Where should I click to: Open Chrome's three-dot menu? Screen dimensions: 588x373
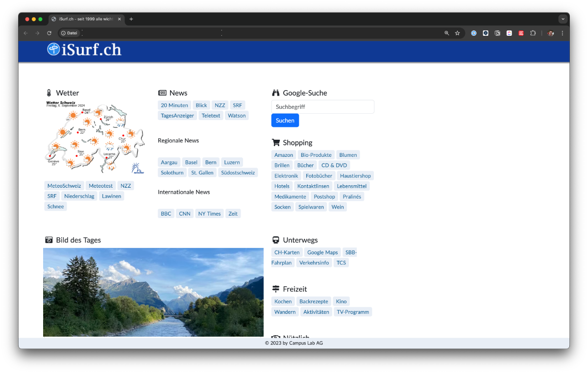pyautogui.click(x=563, y=33)
